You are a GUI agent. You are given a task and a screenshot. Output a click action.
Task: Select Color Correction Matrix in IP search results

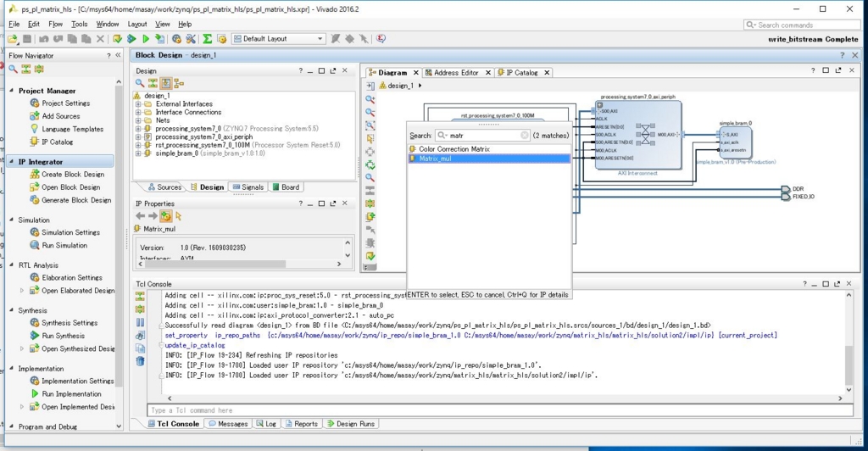(x=489, y=149)
